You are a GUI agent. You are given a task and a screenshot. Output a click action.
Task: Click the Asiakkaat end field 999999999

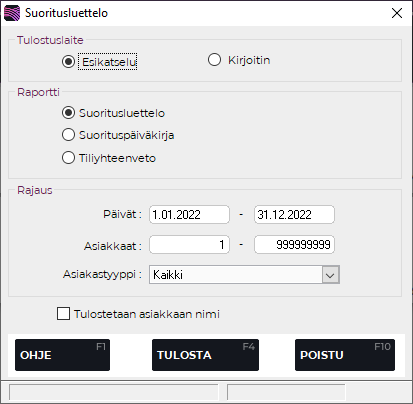coord(294,245)
